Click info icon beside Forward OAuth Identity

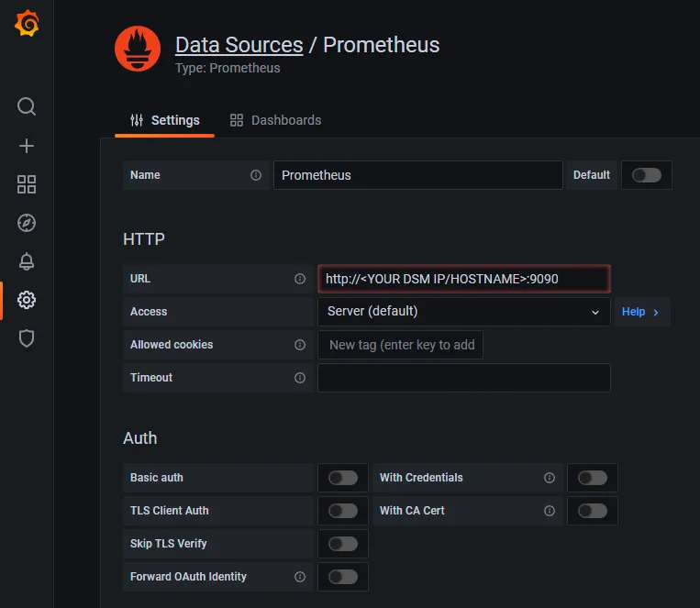pos(300,577)
